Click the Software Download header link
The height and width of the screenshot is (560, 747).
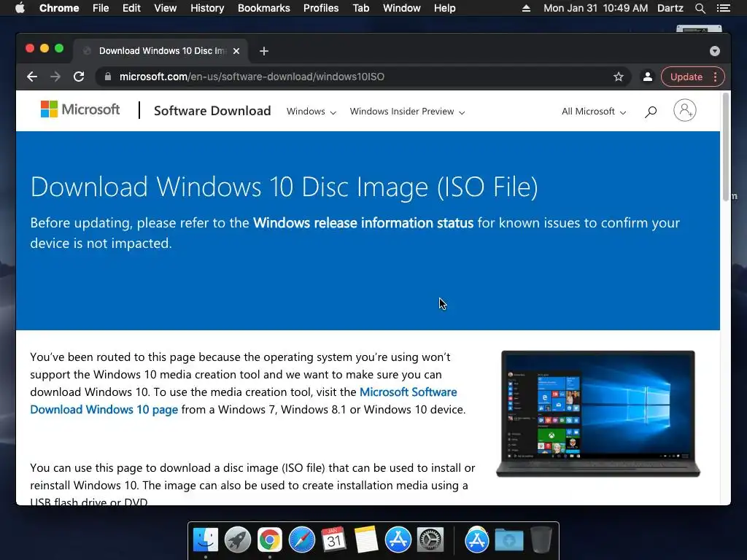point(212,111)
